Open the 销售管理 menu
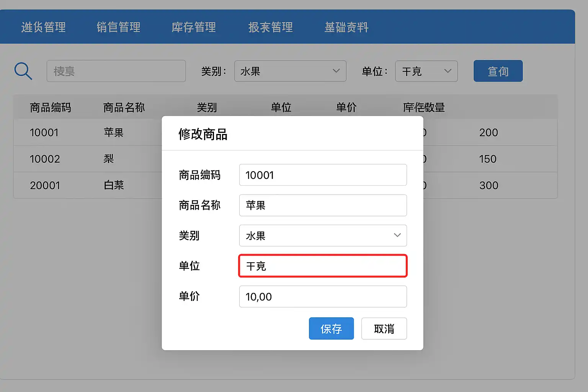Screen dimensions: 588x392 coord(119,27)
